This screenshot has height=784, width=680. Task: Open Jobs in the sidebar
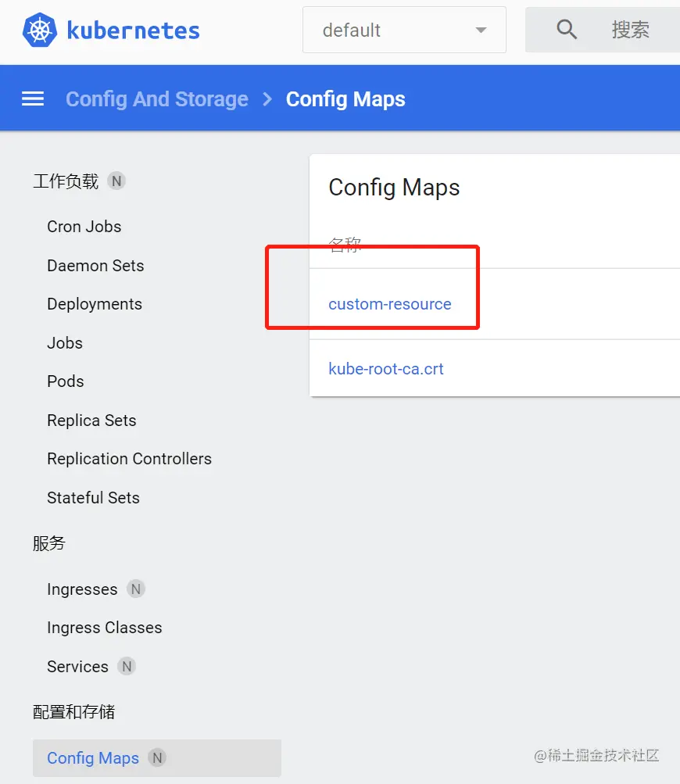pos(65,343)
